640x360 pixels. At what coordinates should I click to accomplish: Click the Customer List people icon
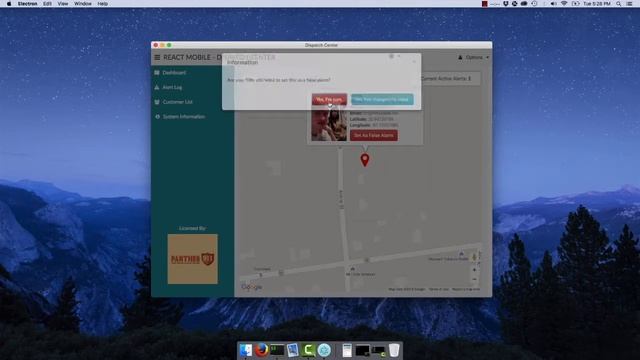coord(157,102)
